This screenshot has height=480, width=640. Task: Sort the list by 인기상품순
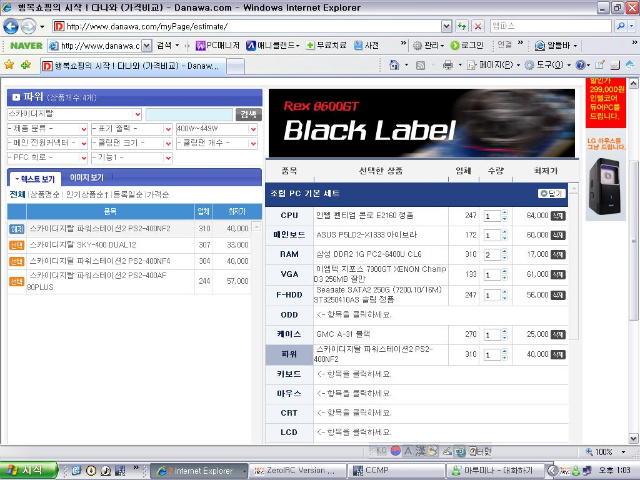point(87,194)
